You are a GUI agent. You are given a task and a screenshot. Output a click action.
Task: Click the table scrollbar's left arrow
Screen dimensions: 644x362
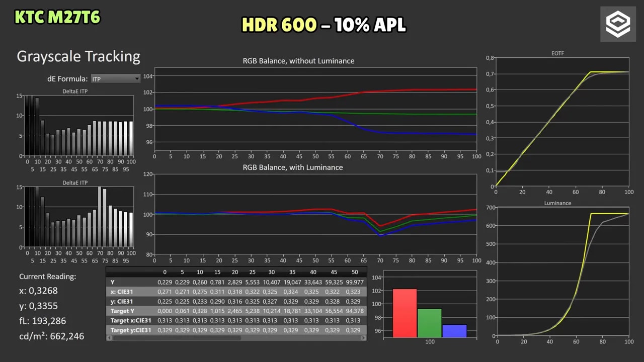pyautogui.click(x=109, y=338)
